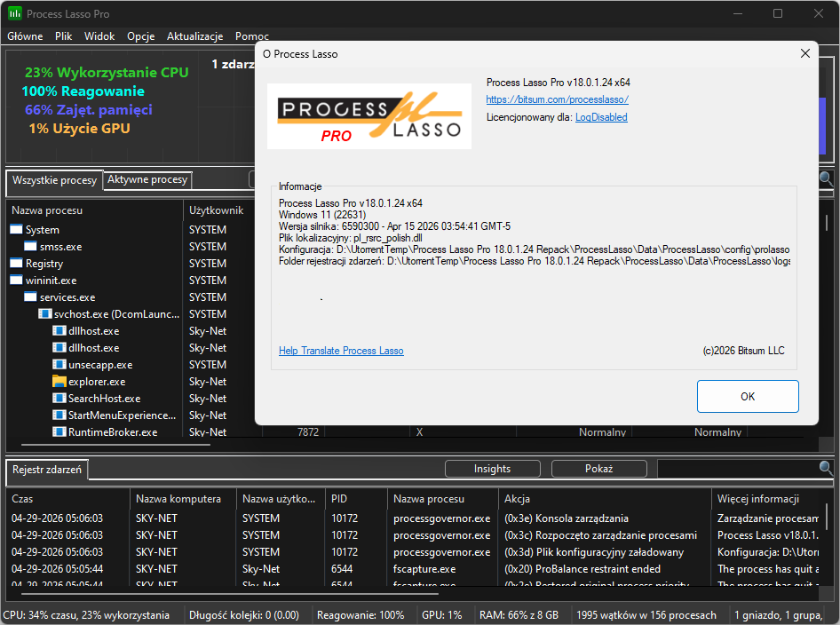Click the '23% Wykorzystanie CPU' graph label

pyautogui.click(x=107, y=72)
